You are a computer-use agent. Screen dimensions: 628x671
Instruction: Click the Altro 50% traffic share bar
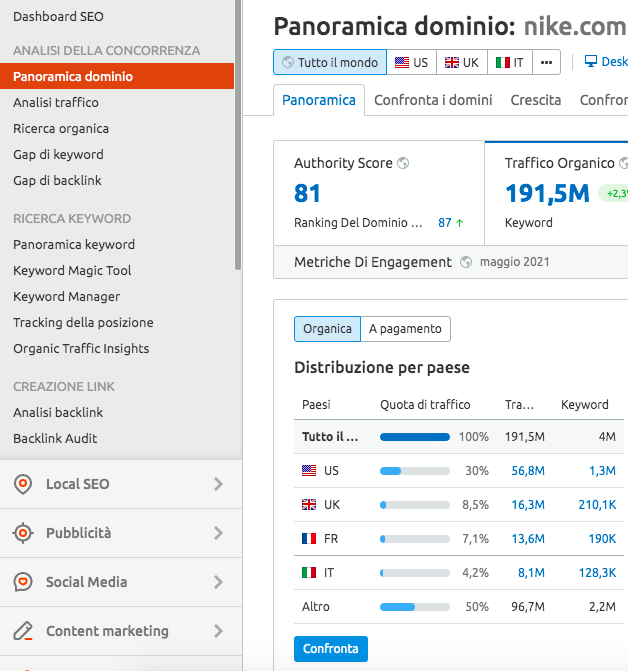click(x=415, y=606)
